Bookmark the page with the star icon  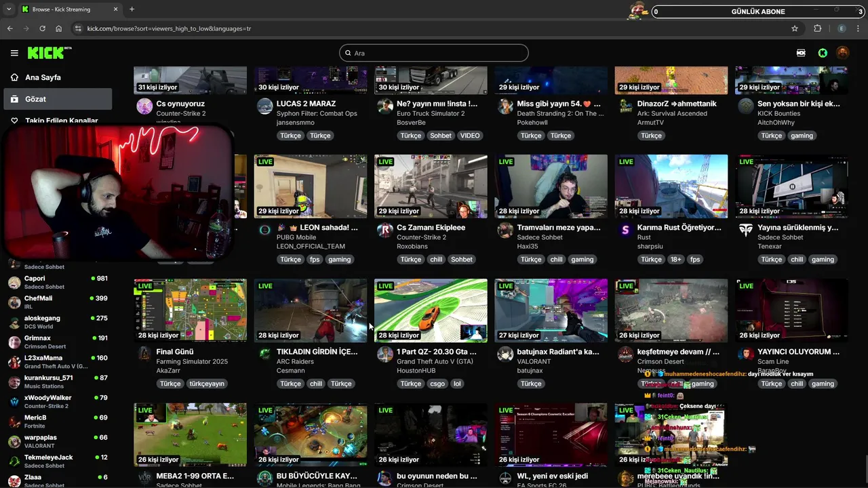tap(795, 28)
